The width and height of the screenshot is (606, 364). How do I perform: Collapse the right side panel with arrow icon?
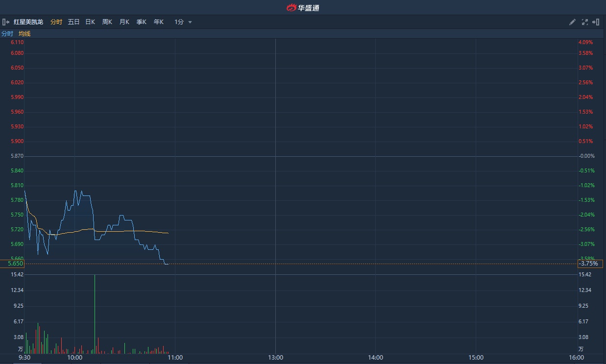coord(596,22)
